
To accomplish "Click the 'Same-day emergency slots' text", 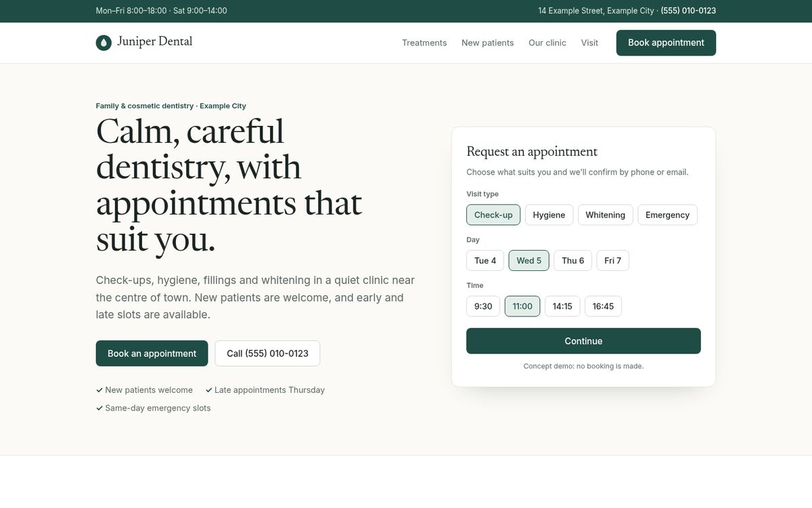I will [x=158, y=408].
